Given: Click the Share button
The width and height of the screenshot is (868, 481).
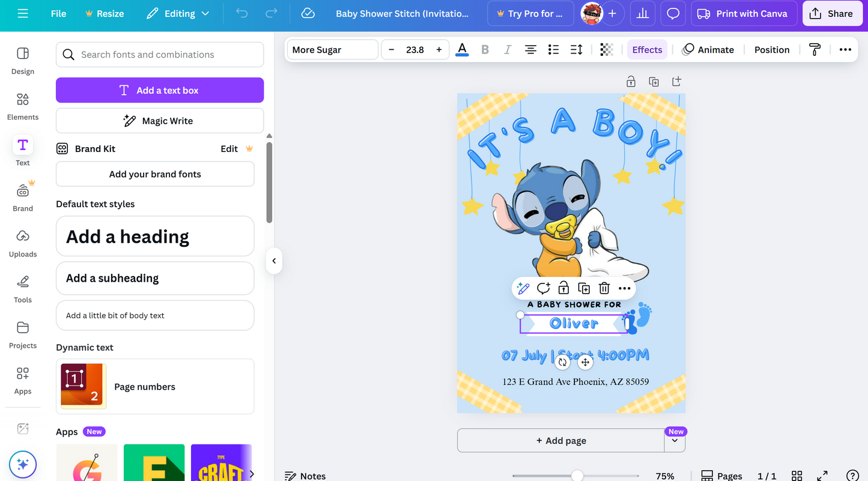Looking at the screenshot, I should point(833,13).
